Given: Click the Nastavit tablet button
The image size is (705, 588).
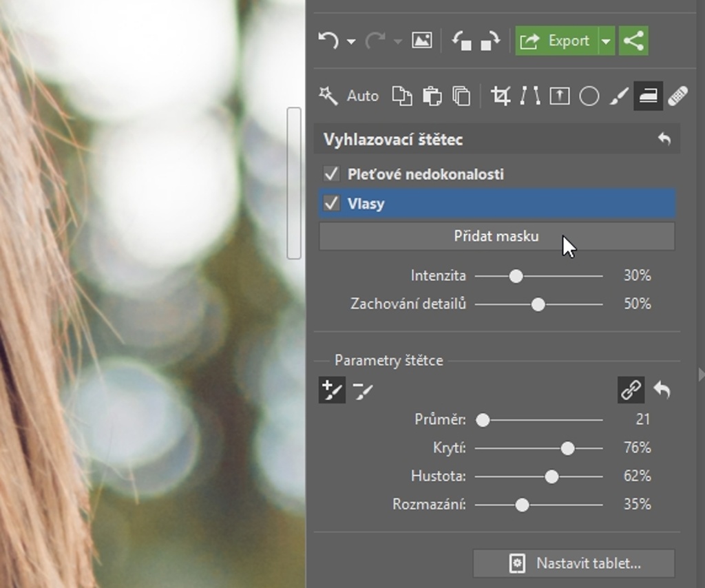Looking at the screenshot, I should pos(574,563).
